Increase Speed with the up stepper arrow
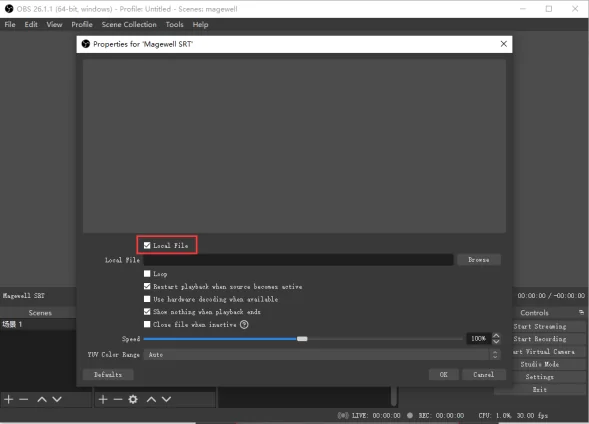Image resolution: width=589 pixels, height=424 pixels. pos(496,335)
